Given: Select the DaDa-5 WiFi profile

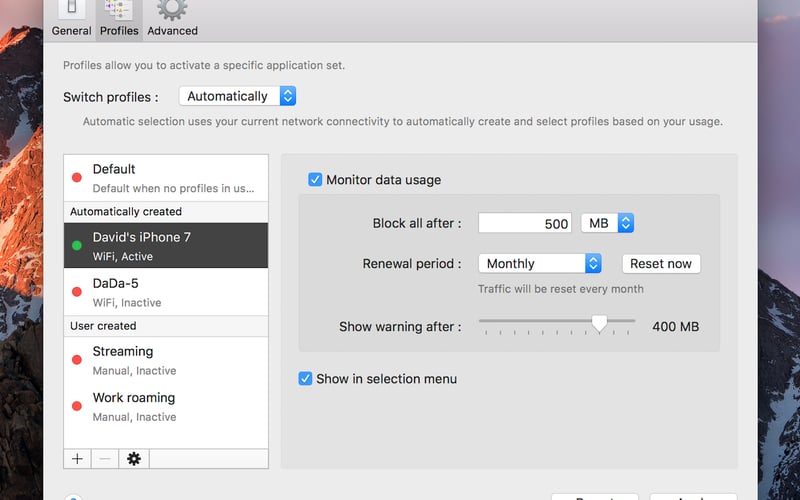Looking at the screenshot, I should [166, 292].
